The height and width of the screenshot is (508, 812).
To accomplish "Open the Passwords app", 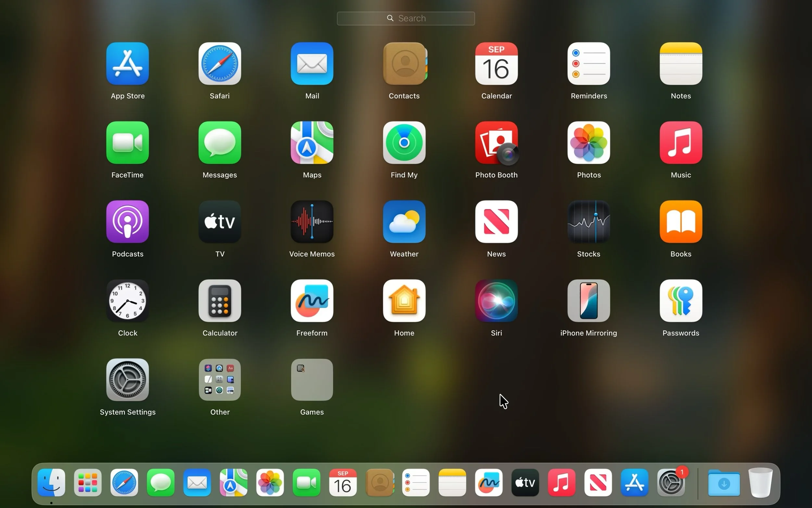I will (680, 301).
